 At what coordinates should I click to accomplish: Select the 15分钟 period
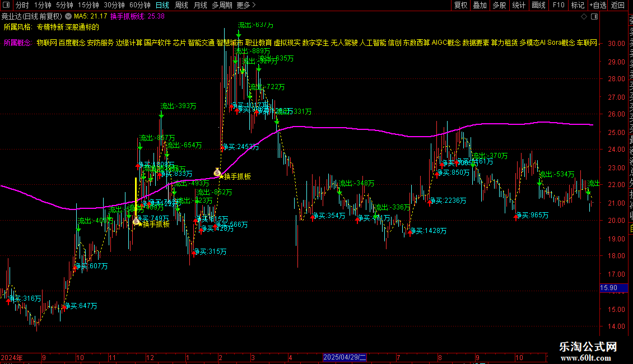[x=89, y=5]
